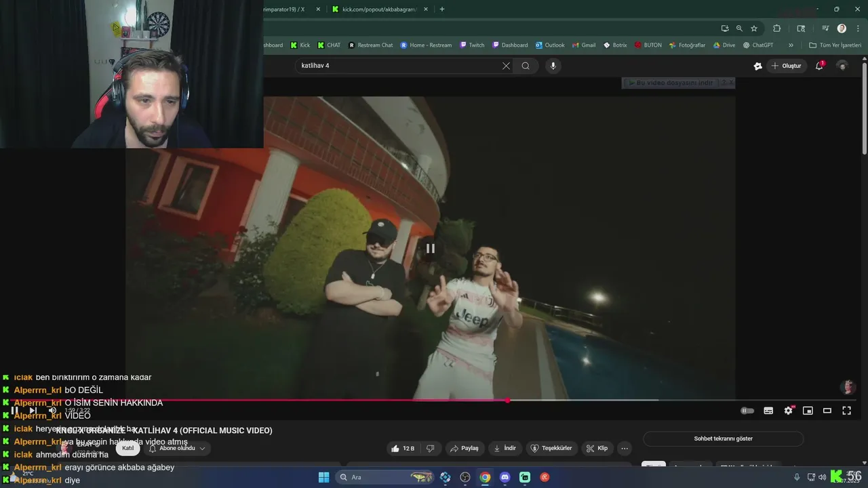The width and height of the screenshot is (868, 488).
Task: Open YouTube notifications bell
Action: pyautogui.click(x=819, y=66)
